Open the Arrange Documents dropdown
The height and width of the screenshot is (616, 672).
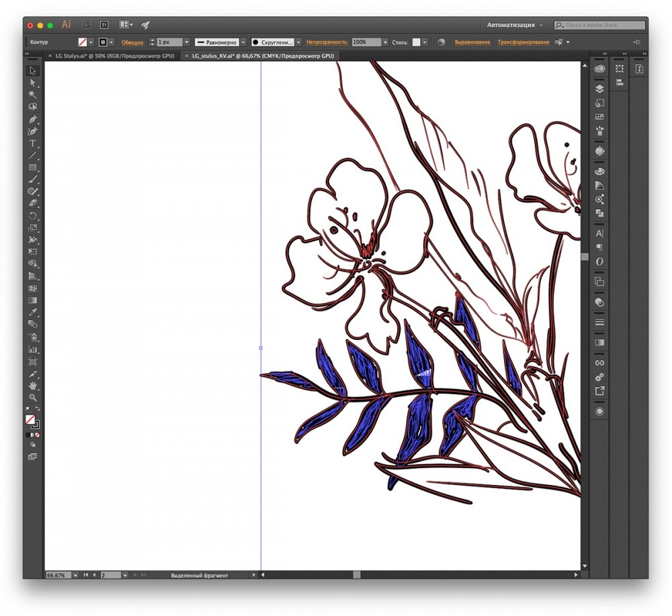coord(126,25)
